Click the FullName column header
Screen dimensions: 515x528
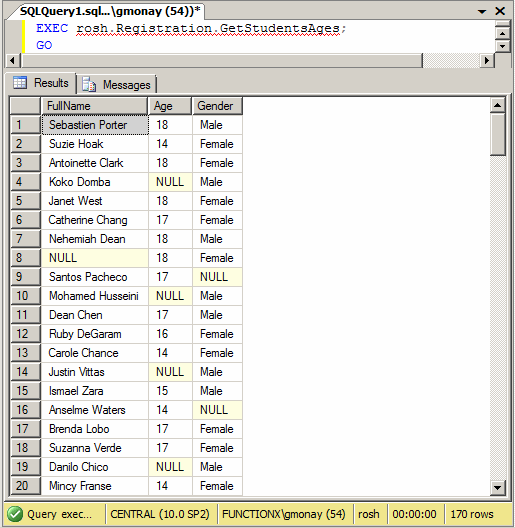coord(94,106)
